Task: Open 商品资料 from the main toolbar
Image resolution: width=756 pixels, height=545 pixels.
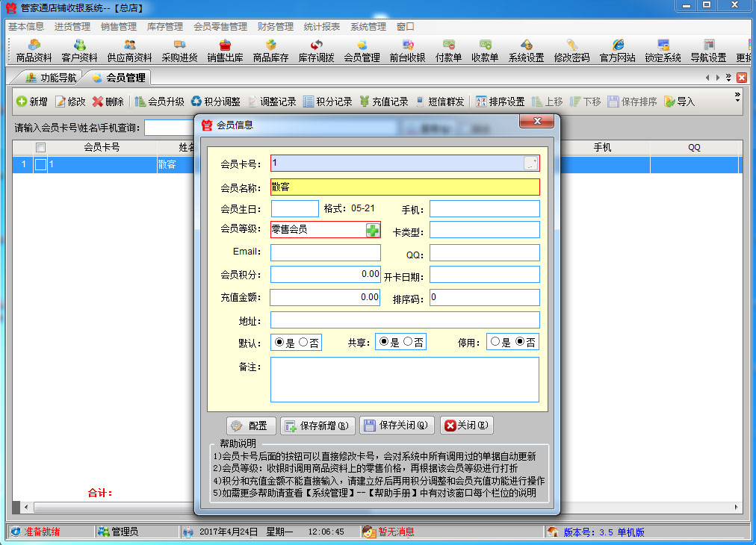Action: pyautogui.click(x=34, y=51)
